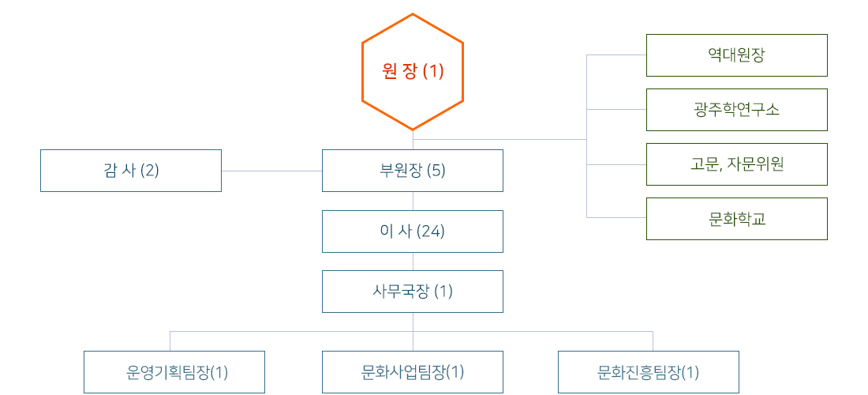Select the 문화사업팀장(1) box
The height and width of the screenshot is (395, 868).
413,372
